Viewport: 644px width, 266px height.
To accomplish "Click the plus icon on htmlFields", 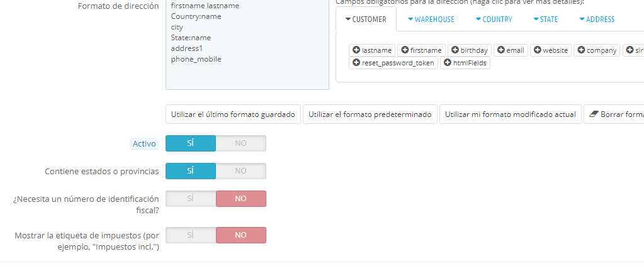I will [x=447, y=63].
